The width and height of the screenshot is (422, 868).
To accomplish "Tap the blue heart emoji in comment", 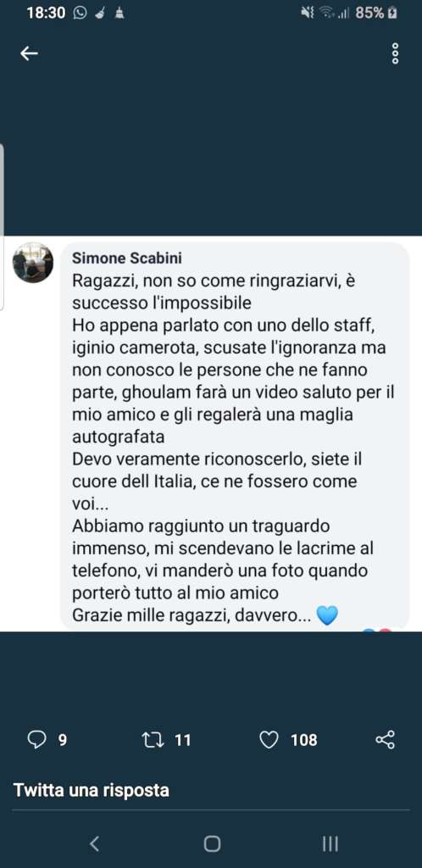I will click(x=327, y=615).
